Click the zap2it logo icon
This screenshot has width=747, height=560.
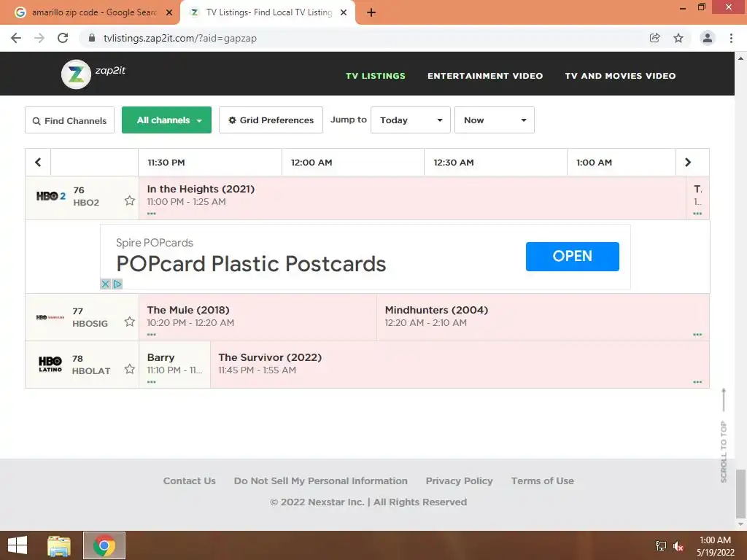(76, 74)
